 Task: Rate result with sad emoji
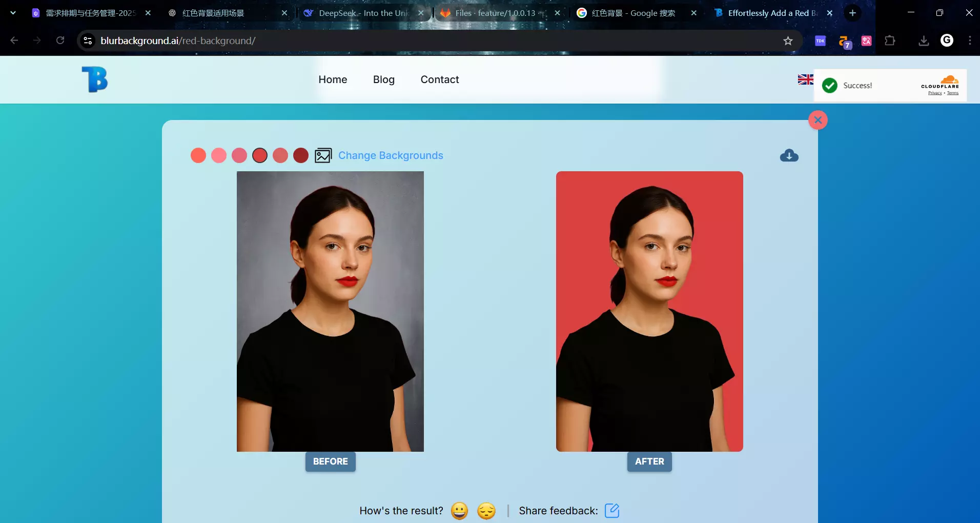pyautogui.click(x=486, y=511)
